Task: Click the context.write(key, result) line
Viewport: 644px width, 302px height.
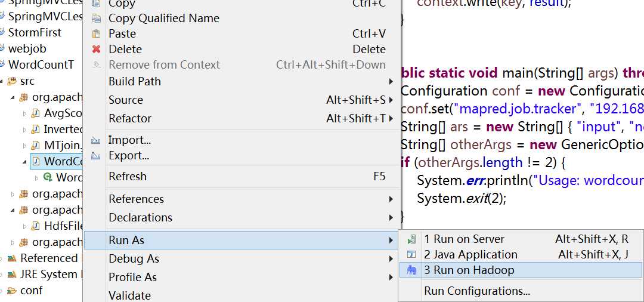Action: coord(494,4)
